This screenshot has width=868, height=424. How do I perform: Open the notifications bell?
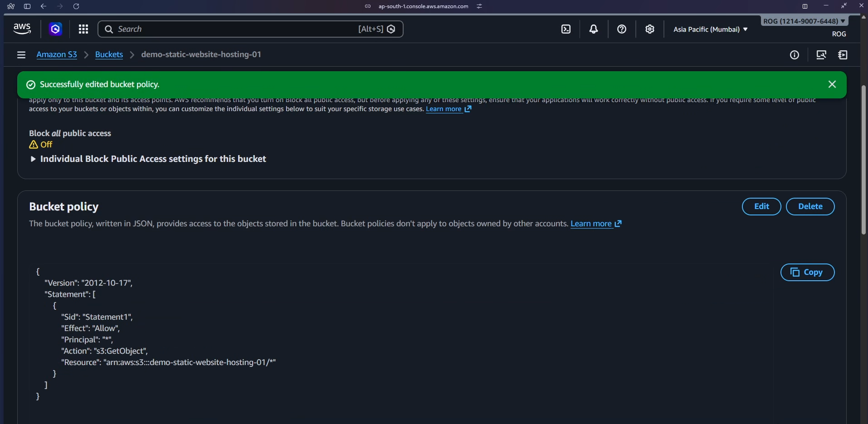[594, 29]
